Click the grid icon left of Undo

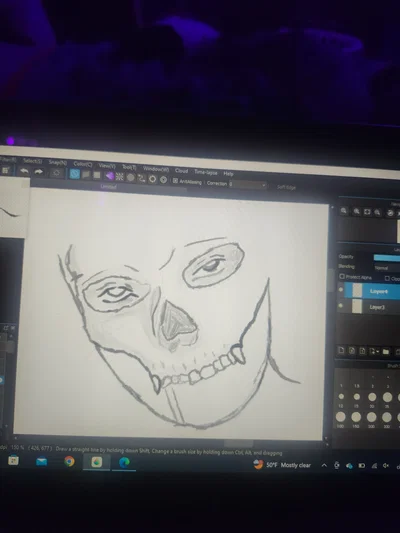tap(6, 170)
